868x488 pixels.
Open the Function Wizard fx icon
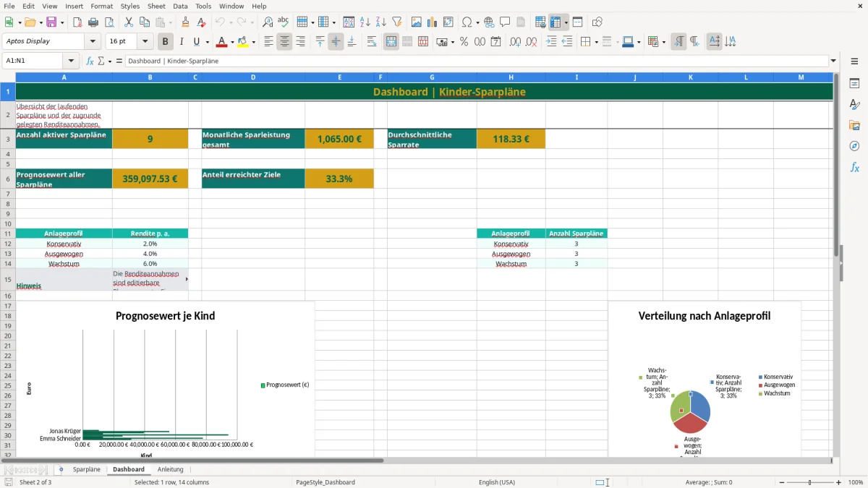pos(90,61)
